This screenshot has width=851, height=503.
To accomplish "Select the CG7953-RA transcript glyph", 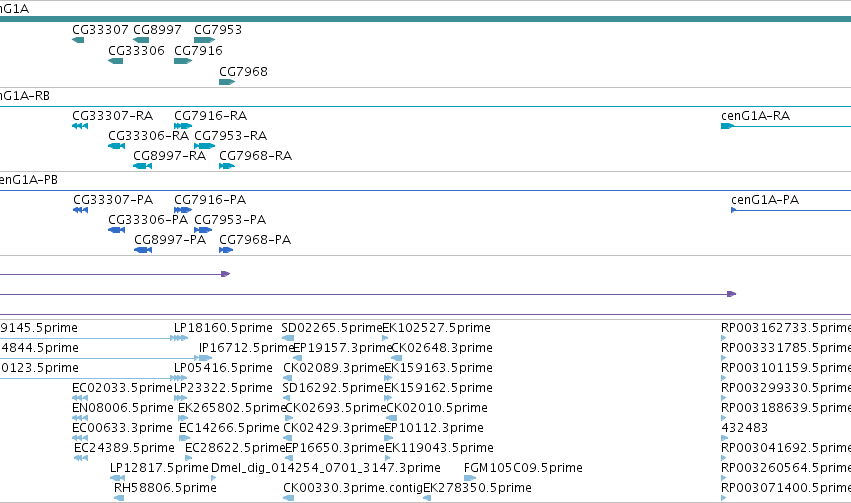I will point(205,146).
